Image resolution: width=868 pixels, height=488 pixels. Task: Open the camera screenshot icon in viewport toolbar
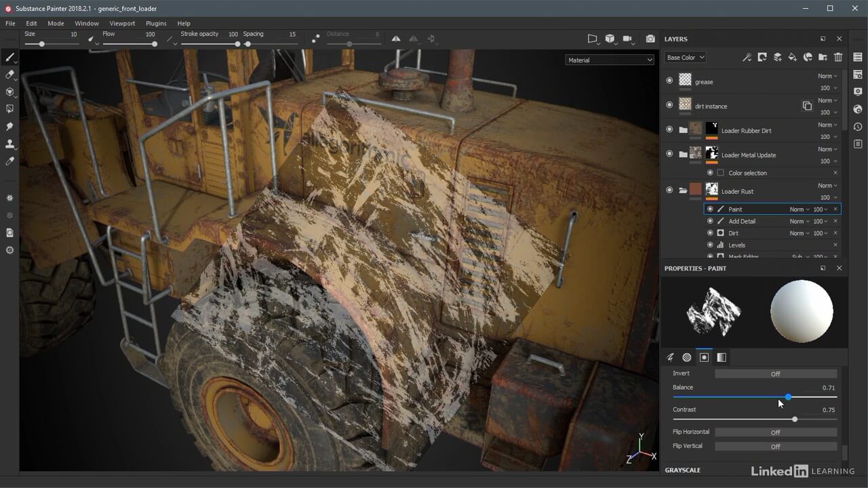pyautogui.click(x=650, y=39)
